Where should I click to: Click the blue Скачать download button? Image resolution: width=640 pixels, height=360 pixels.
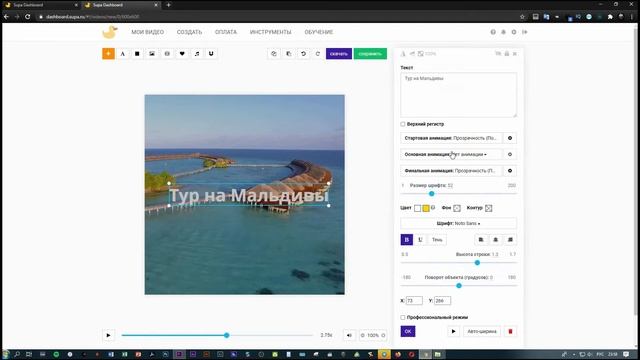(339, 53)
